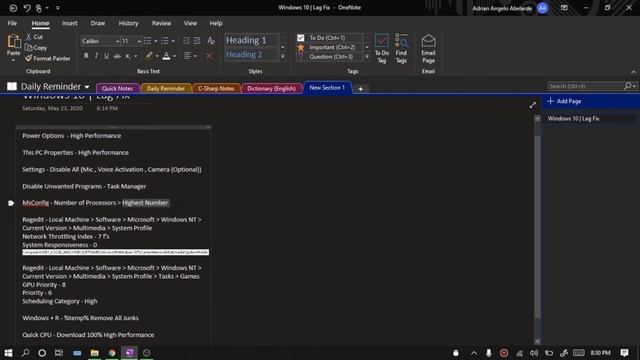Expand the Daily Reminder notebook dropdown
The width and height of the screenshot is (640, 360).
coord(87,87)
